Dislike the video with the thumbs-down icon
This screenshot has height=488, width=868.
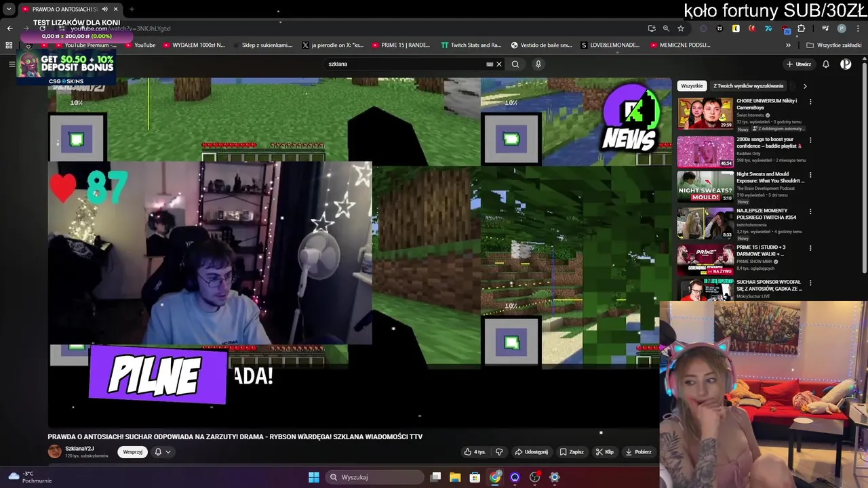[499, 452]
